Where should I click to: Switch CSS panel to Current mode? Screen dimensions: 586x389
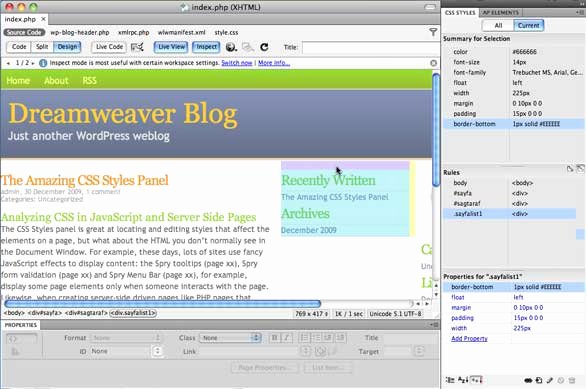click(x=528, y=25)
